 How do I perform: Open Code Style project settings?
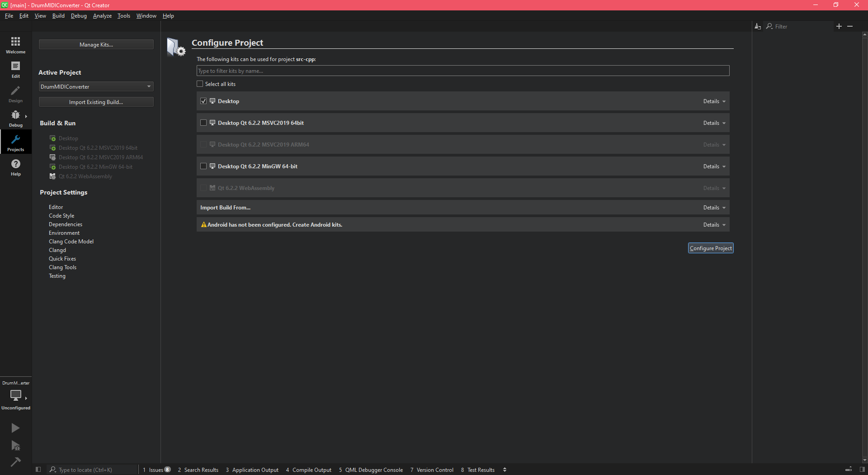click(x=61, y=216)
